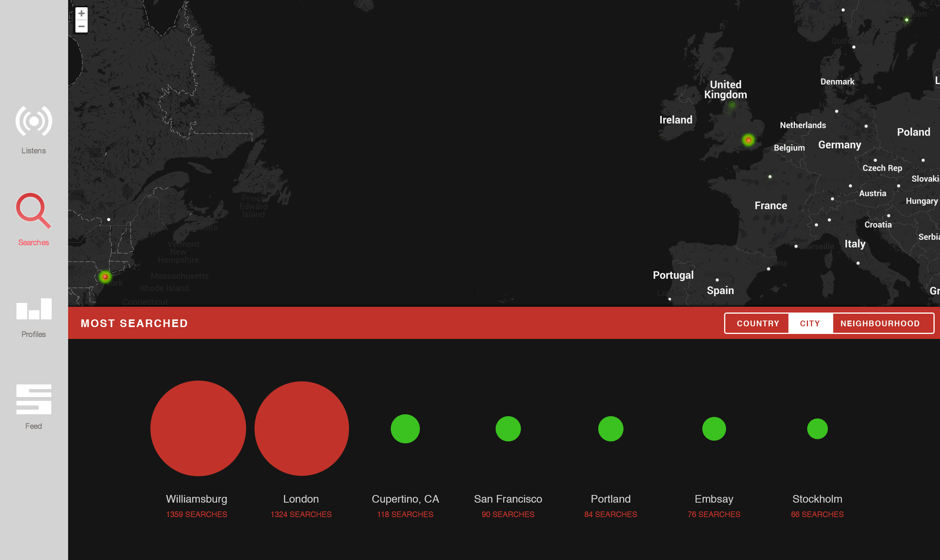Screen dimensions: 940x560
Task: Click the United Kingdom map label
Action: pyautogui.click(x=726, y=90)
